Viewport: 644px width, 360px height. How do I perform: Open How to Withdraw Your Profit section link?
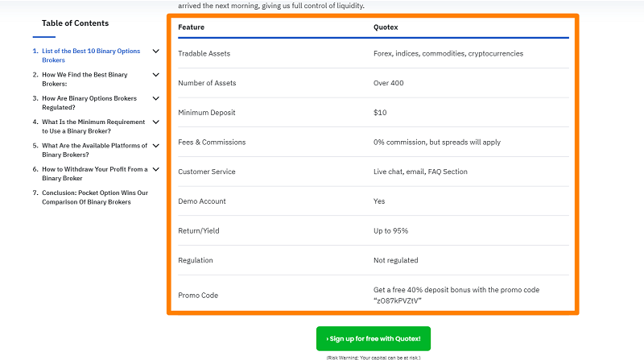tap(94, 173)
